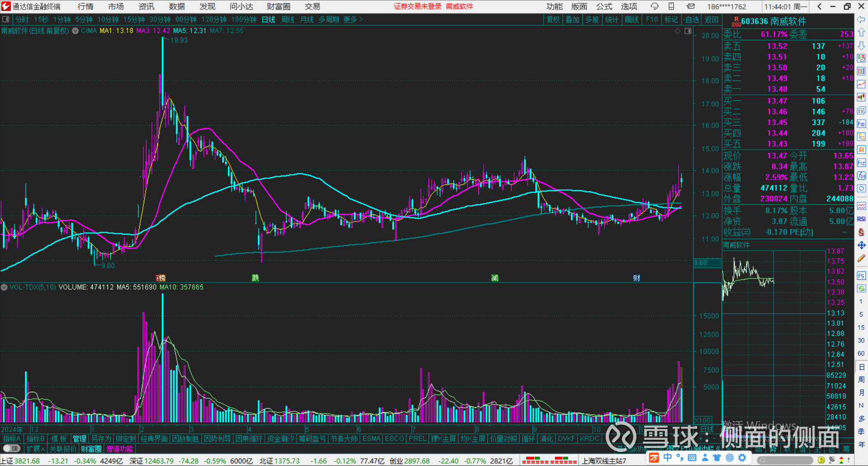Open the mail message icon in title bar
Screen dimensions: 868x466
[691, 6]
